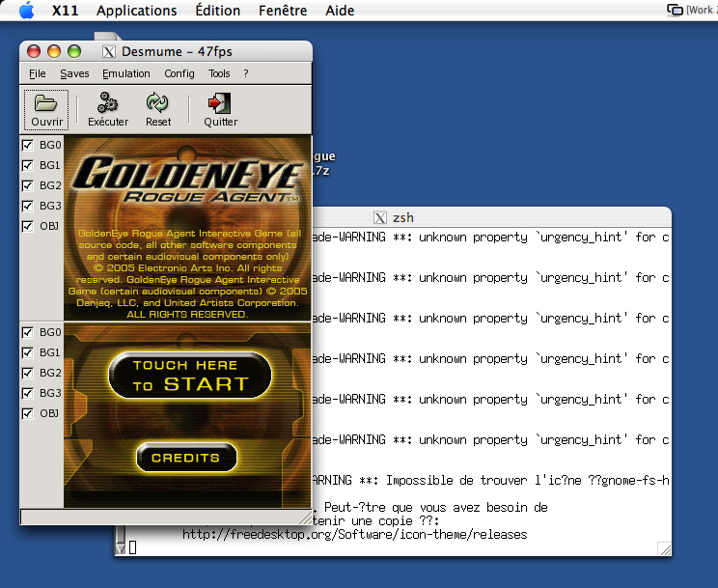
Task: Open the Aide menu
Action: [x=340, y=10]
